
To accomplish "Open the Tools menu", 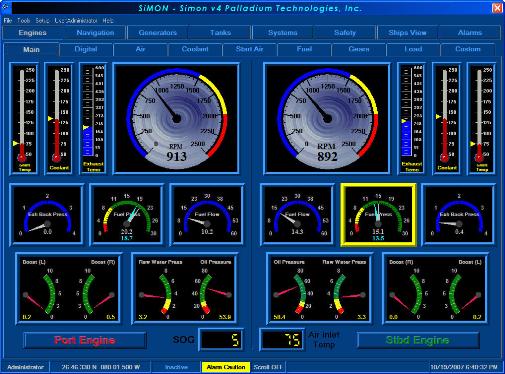I will click(24, 21).
